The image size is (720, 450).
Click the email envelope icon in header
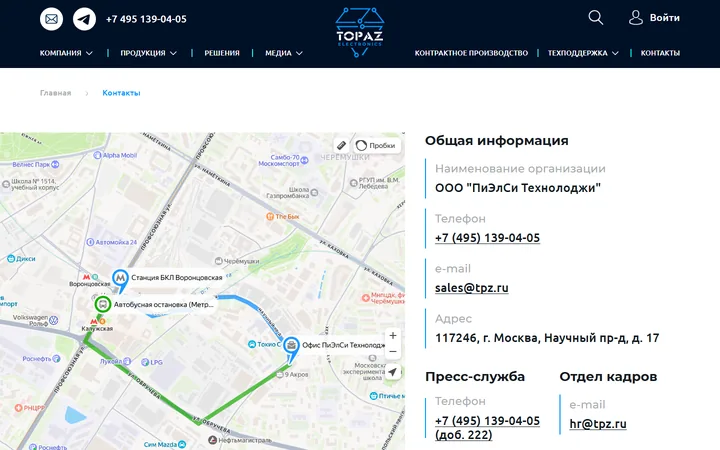[x=51, y=19]
